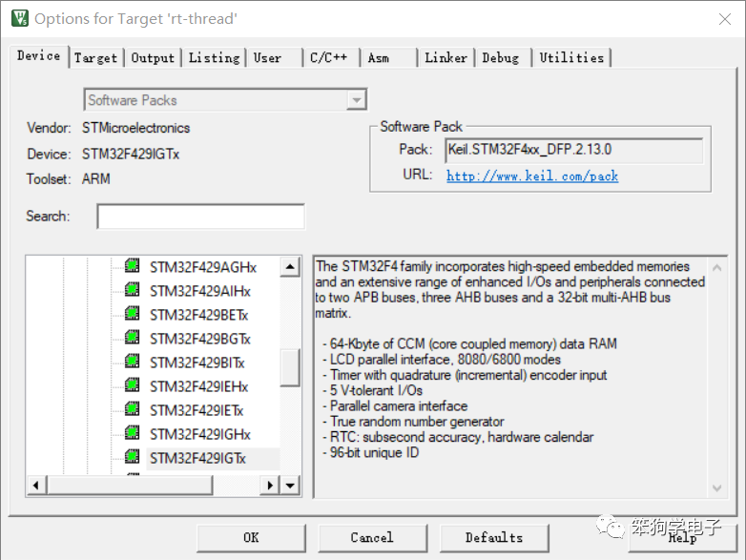The width and height of the screenshot is (746, 560).
Task: Click the Toolset value ARM
Action: click(x=96, y=179)
